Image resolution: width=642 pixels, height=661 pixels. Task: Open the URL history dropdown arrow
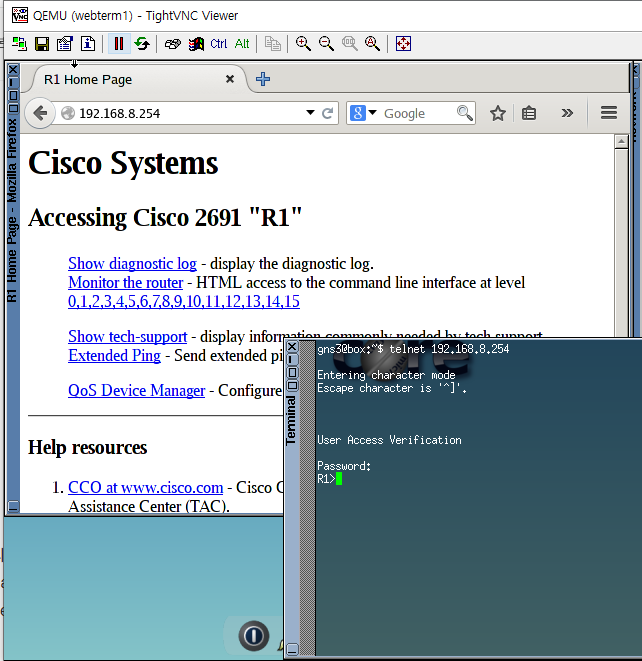click(x=310, y=113)
